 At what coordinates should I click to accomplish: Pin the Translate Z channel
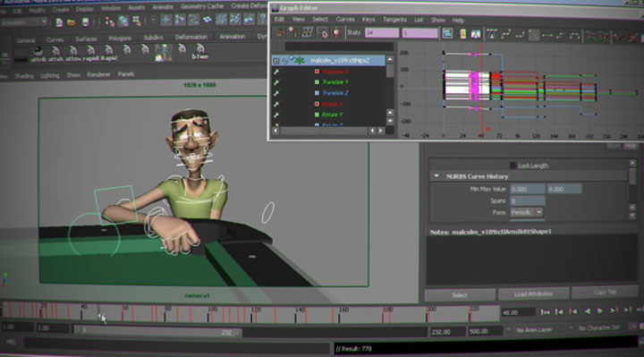[276, 93]
